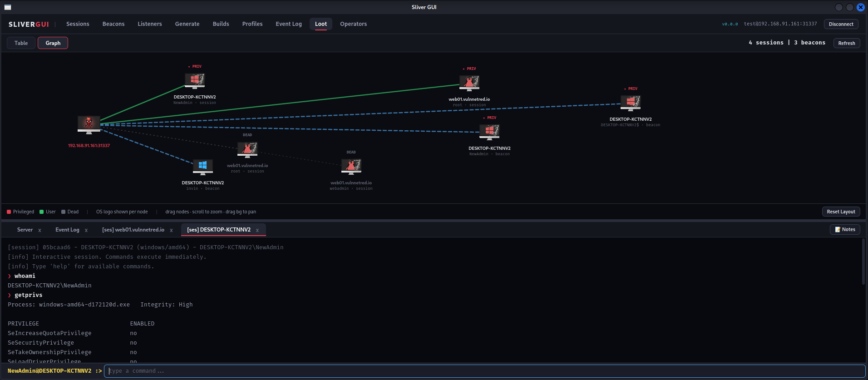Select the dead web01.vulnnetred.io root session node

coord(247,149)
